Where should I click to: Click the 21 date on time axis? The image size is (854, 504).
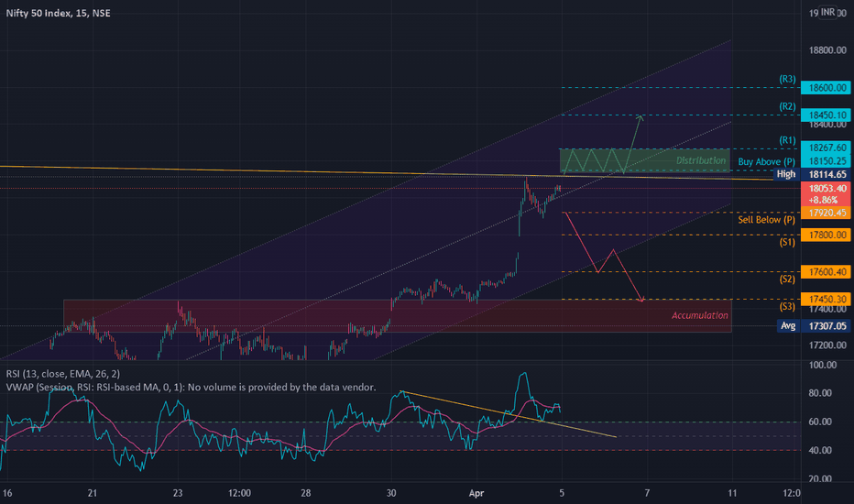[x=93, y=493]
